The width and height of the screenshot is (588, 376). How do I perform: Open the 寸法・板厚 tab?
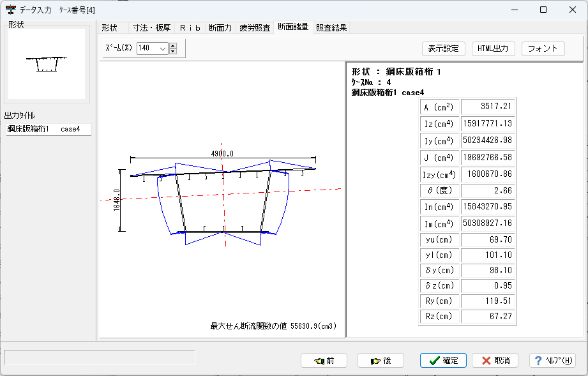[x=151, y=27]
